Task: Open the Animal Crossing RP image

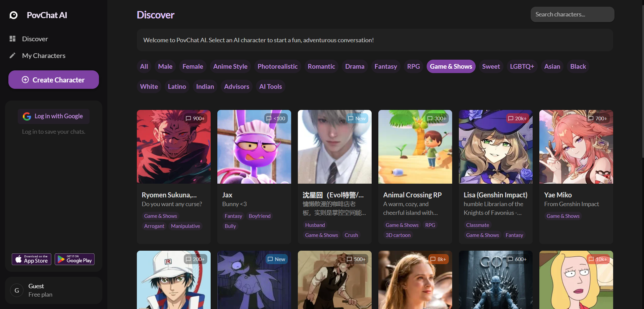Action: point(415,147)
